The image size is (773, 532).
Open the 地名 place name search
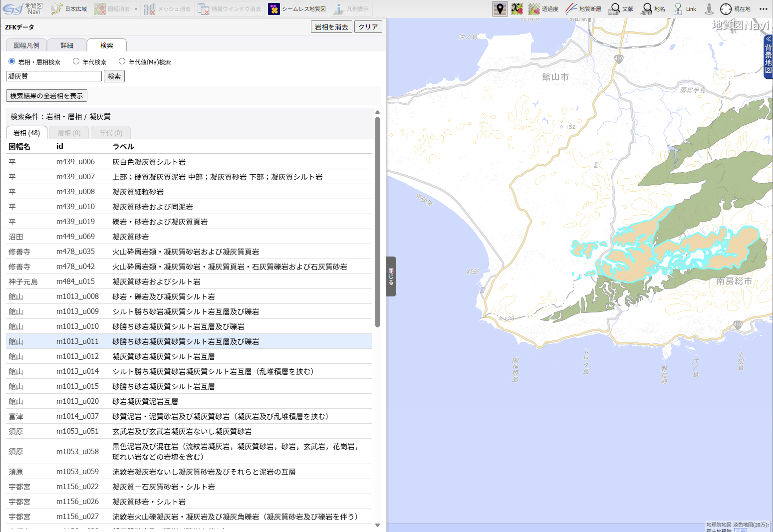click(653, 9)
